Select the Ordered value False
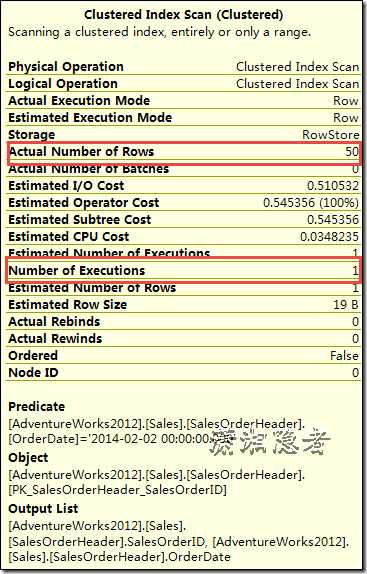Viewport: 367px width, 574px height. [x=344, y=356]
